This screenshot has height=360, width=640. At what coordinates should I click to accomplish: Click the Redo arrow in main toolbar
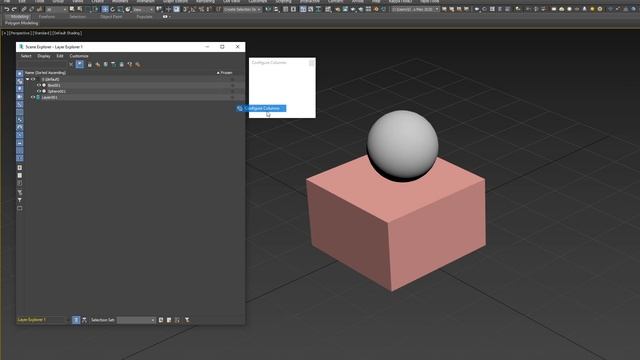(14, 9)
